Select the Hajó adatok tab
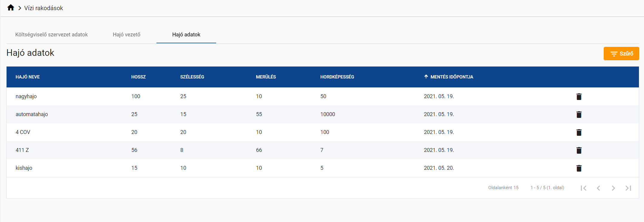The width and height of the screenshot is (644, 222). click(x=186, y=35)
